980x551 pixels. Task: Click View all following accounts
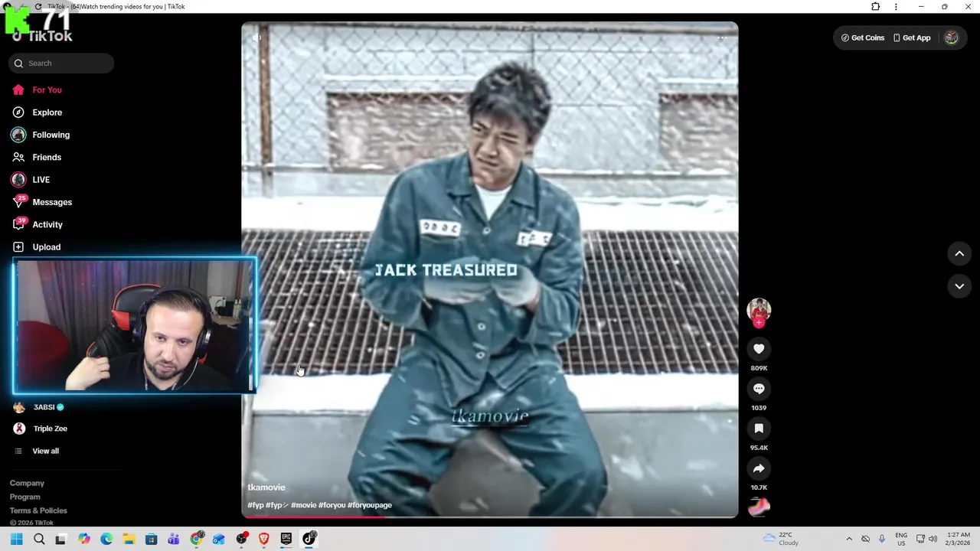click(x=45, y=452)
